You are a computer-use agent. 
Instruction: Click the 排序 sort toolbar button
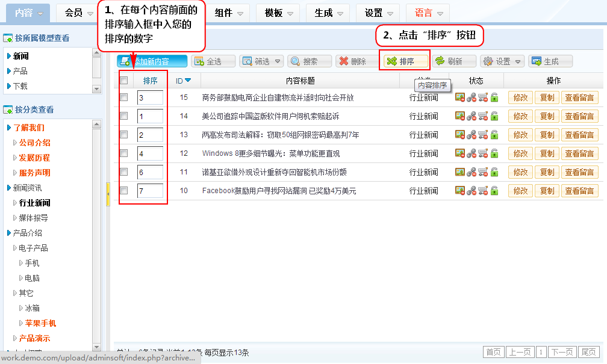click(406, 61)
